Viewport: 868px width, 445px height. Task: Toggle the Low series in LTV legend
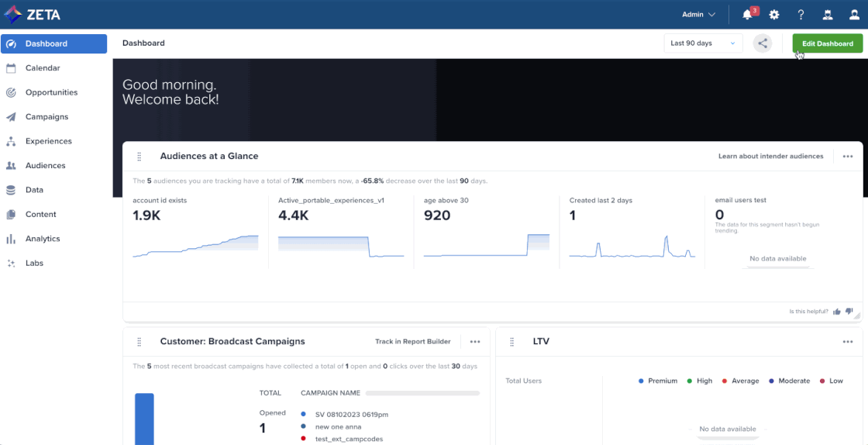832,381
